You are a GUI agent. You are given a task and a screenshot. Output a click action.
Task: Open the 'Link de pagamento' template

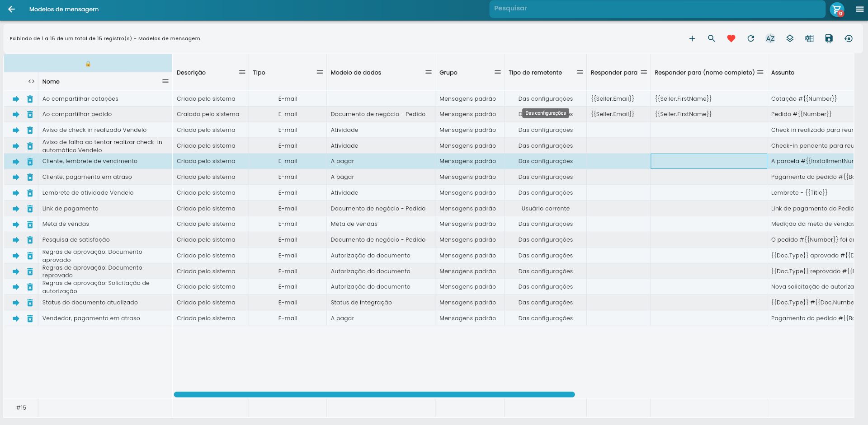click(16, 209)
